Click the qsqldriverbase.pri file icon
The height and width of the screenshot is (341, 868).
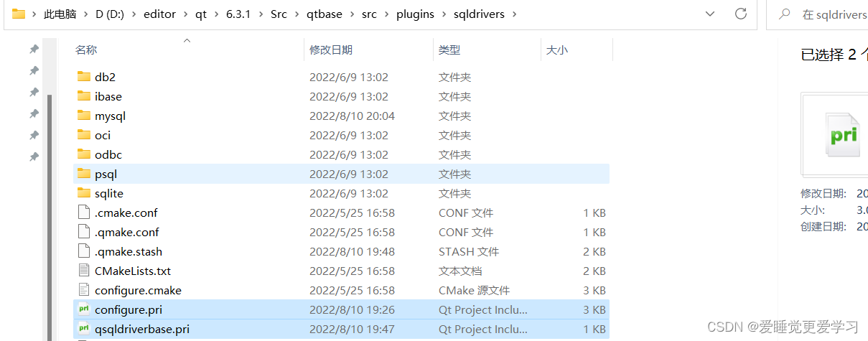pyautogui.click(x=83, y=329)
